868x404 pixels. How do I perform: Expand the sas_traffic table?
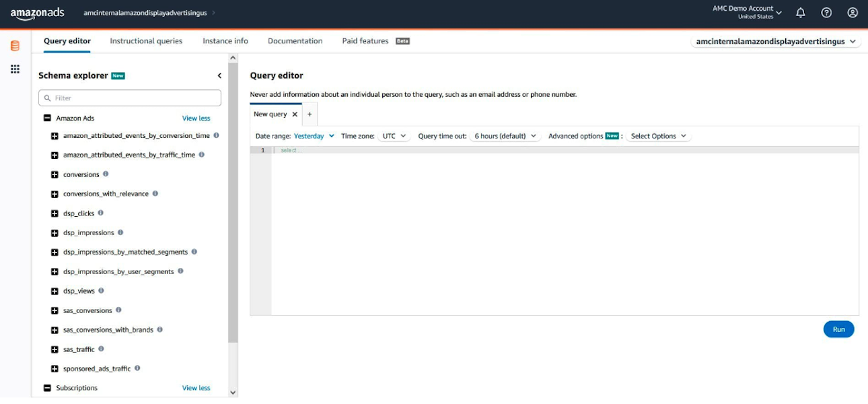(x=55, y=350)
